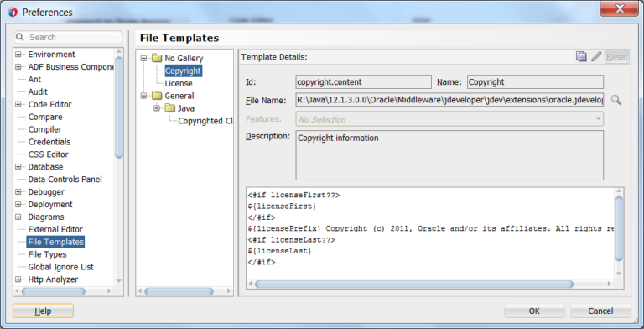
Task: Expand the Deployment category
Action: [18, 205]
